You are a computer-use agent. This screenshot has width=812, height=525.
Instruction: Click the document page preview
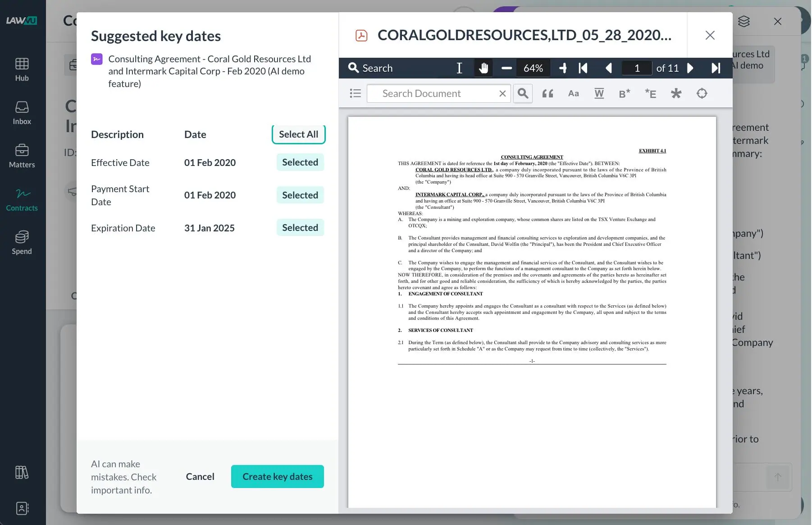point(532,312)
